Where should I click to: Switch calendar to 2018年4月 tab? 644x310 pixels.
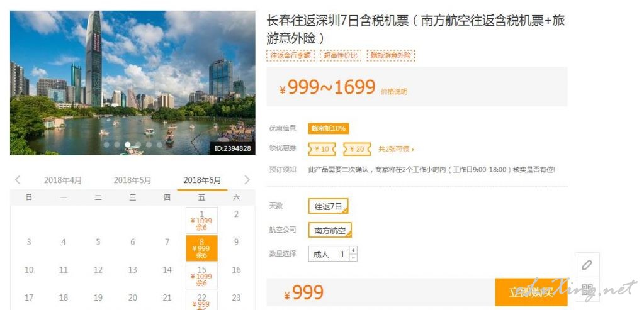coord(63,180)
